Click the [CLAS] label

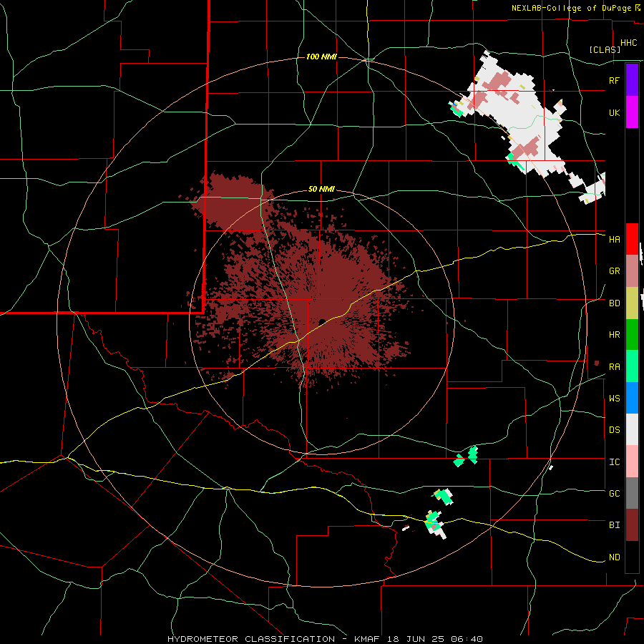605,49
